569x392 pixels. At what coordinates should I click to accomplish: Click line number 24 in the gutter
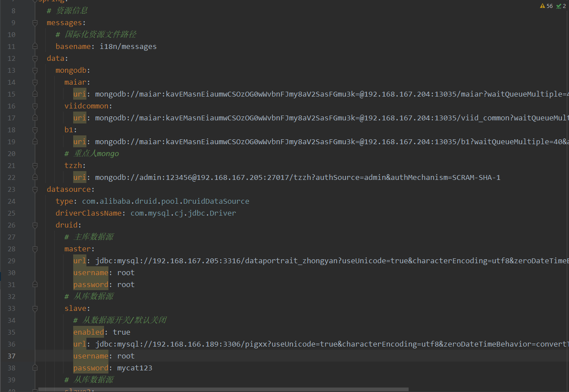(11, 202)
